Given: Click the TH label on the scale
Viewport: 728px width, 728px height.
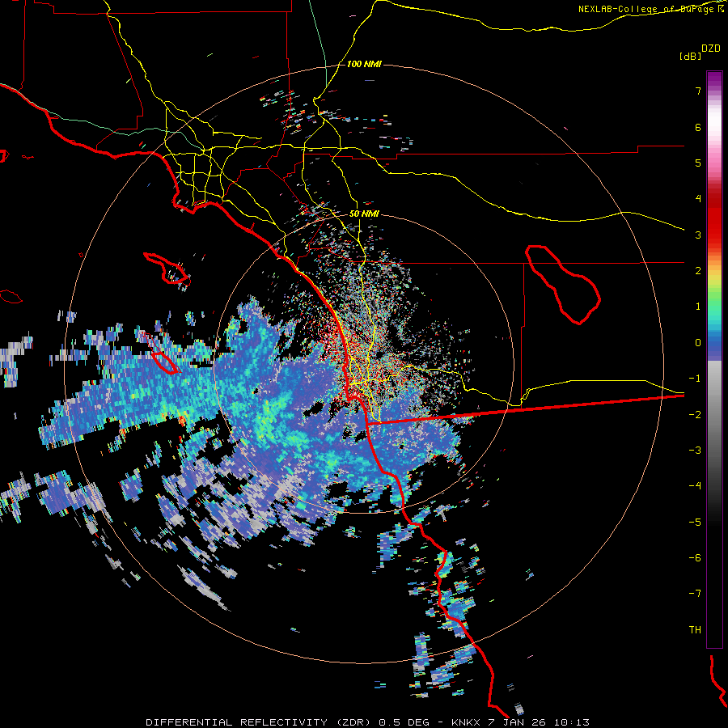Looking at the screenshot, I should point(695,630).
